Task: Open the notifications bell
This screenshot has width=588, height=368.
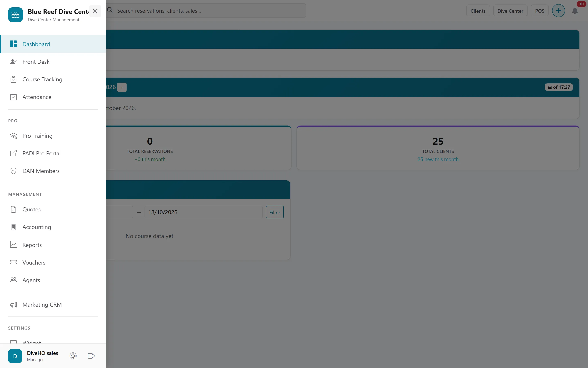Action: coord(575,11)
